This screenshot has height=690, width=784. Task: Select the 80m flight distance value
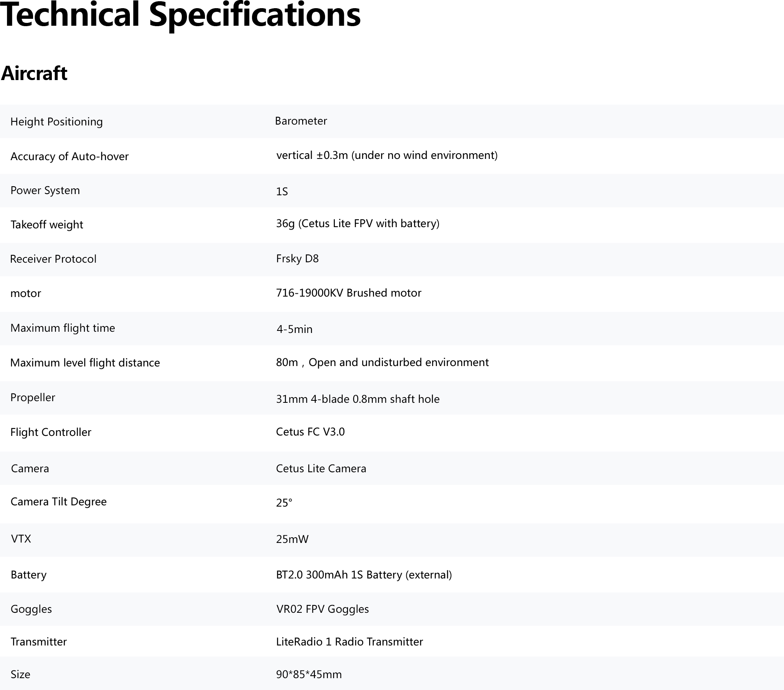click(382, 362)
